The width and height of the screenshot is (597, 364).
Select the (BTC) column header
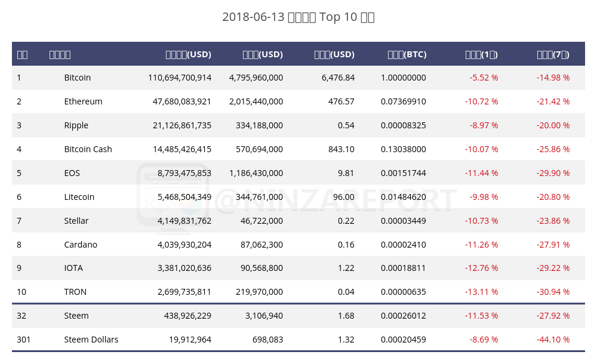407,54
